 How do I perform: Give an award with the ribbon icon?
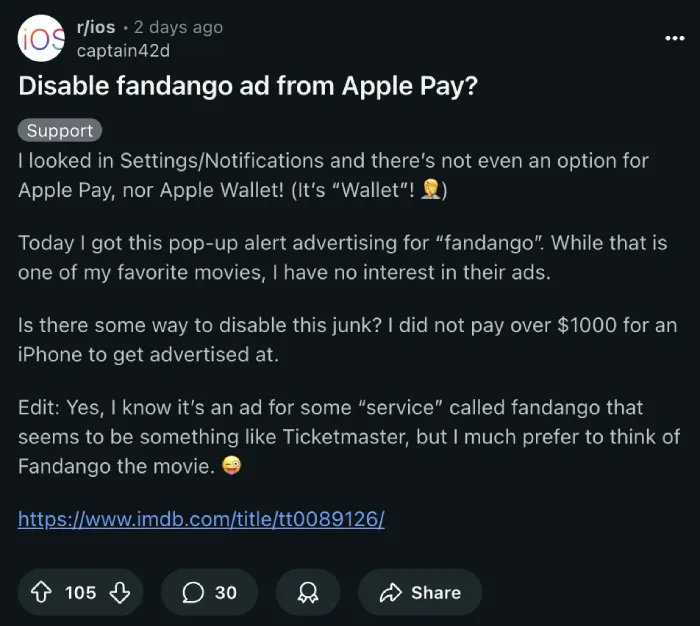click(x=308, y=593)
